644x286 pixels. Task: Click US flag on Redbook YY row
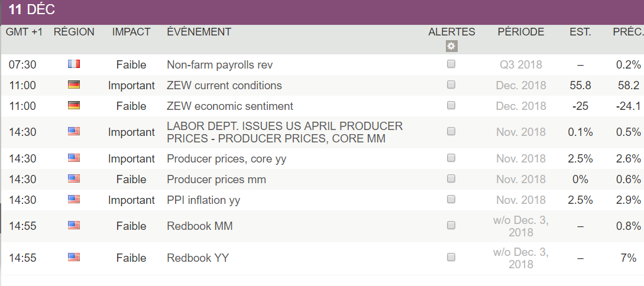74,257
